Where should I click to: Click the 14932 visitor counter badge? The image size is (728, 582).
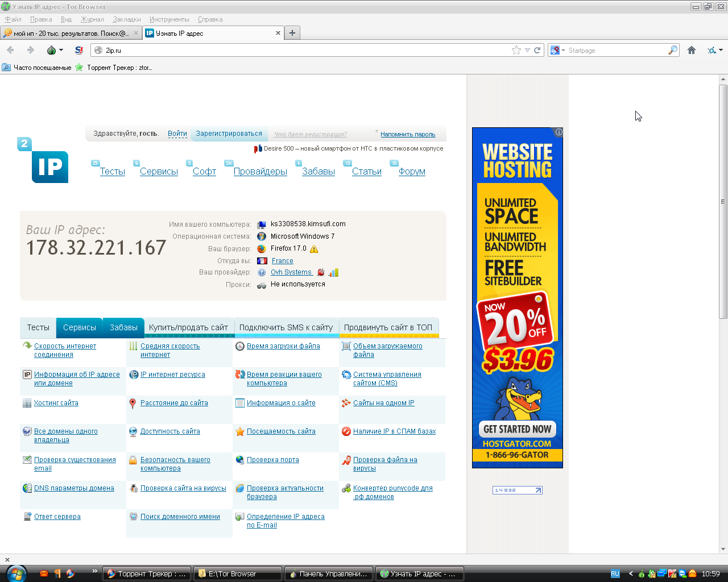[518, 490]
